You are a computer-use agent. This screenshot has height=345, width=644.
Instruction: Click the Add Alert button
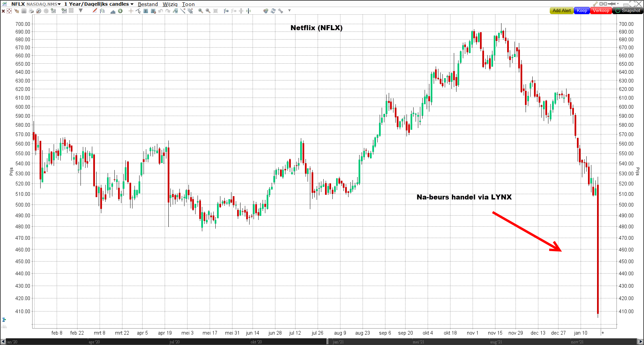pos(561,11)
